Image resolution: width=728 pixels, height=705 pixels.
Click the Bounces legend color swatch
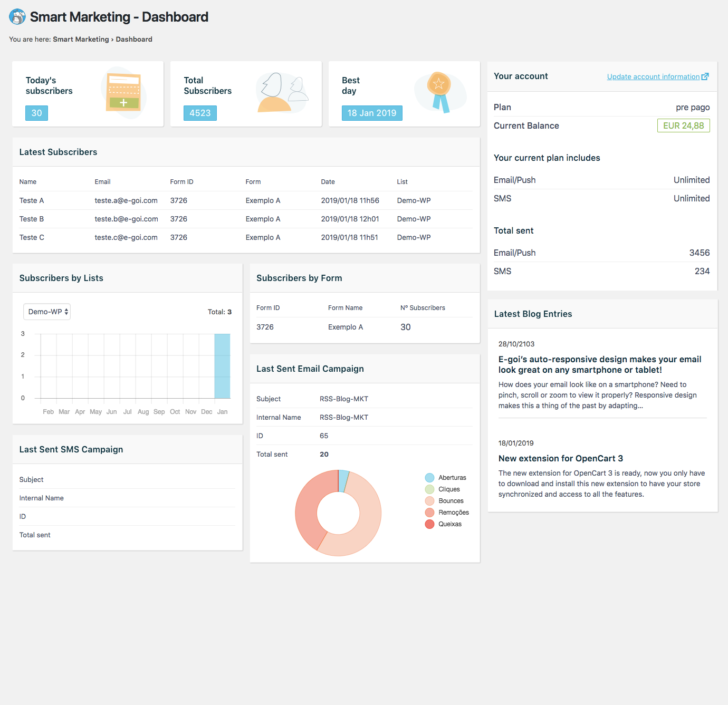(429, 501)
